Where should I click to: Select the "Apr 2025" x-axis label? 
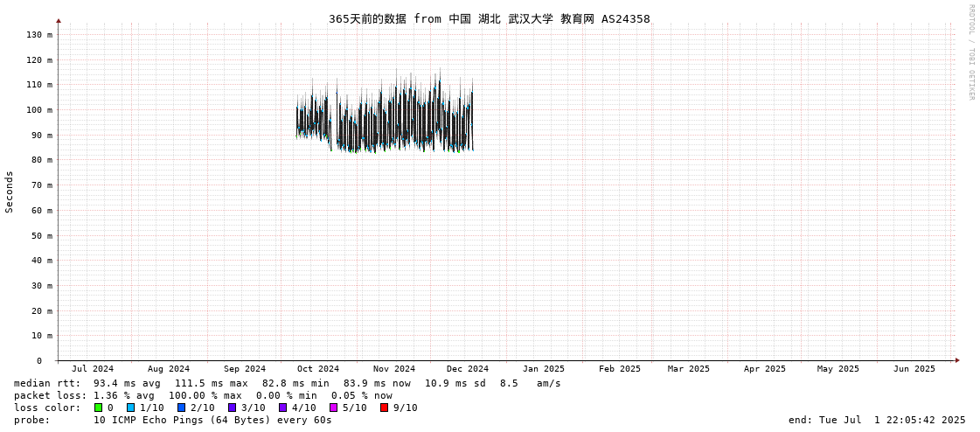764,369
